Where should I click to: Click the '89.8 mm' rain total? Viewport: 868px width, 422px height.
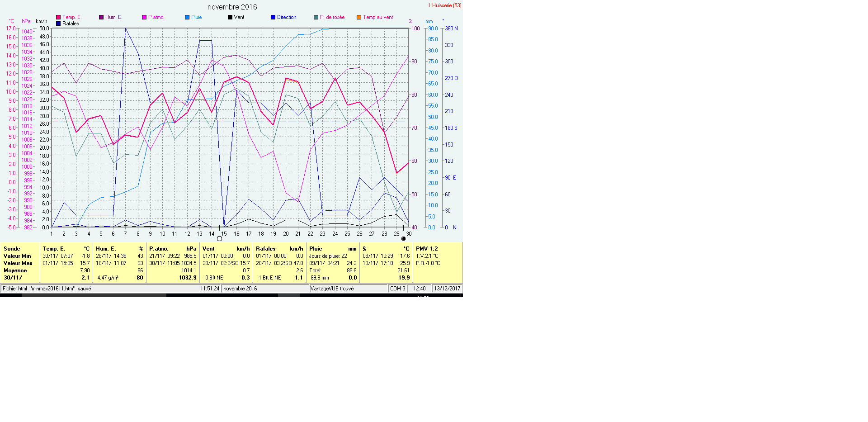(x=320, y=278)
